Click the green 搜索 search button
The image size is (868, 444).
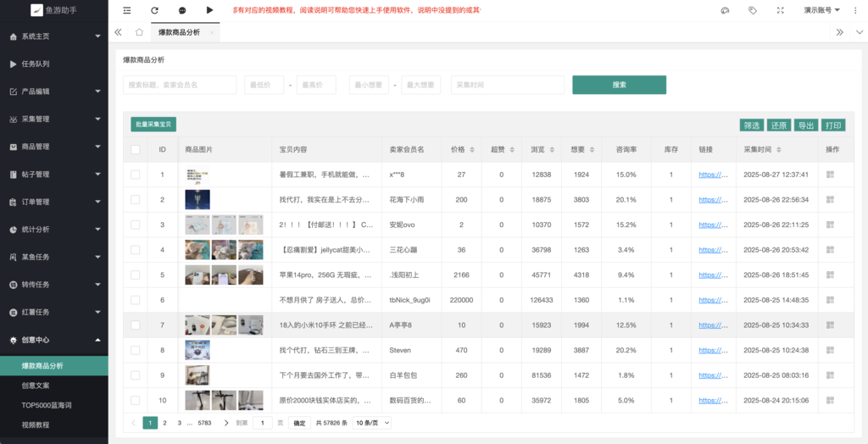point(619,85)
